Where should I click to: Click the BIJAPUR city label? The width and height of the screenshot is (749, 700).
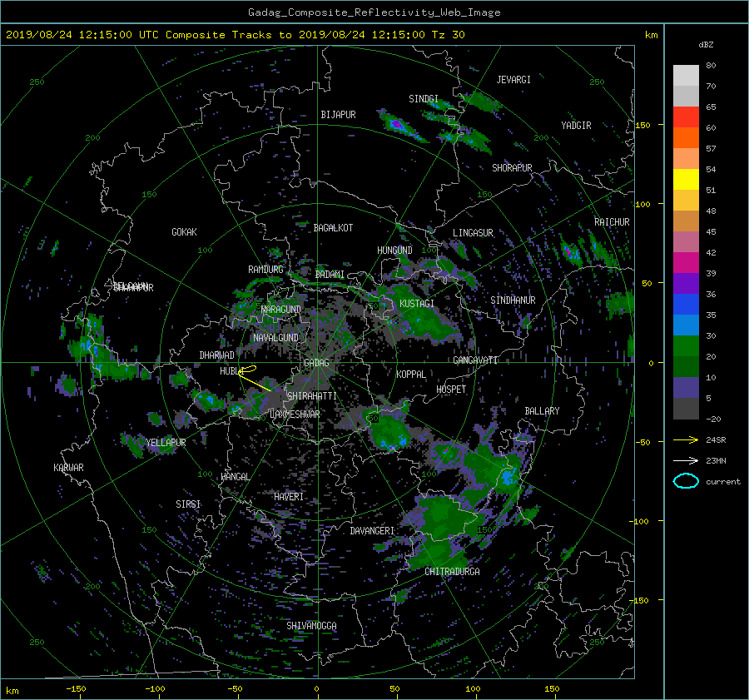[x=338, y=115]
